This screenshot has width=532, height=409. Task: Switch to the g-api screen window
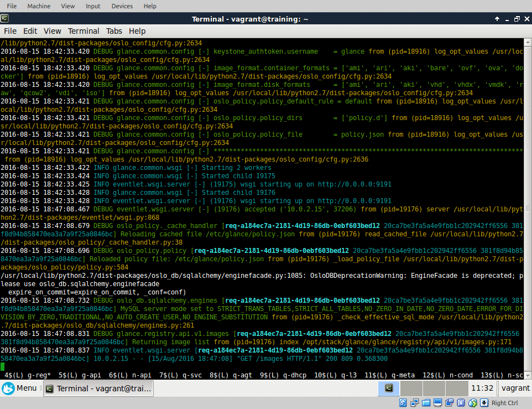91,375
